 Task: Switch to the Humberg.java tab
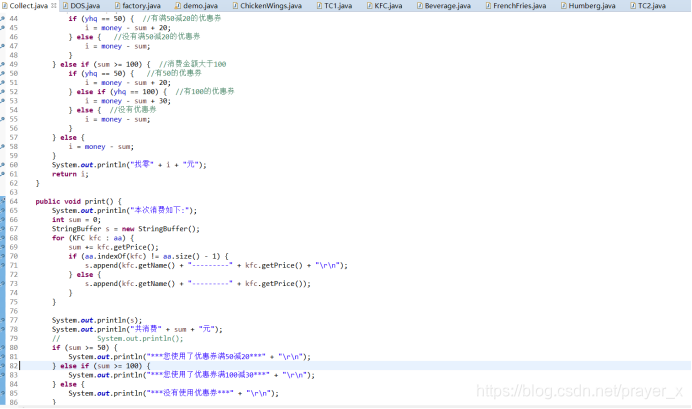[588, 6]
